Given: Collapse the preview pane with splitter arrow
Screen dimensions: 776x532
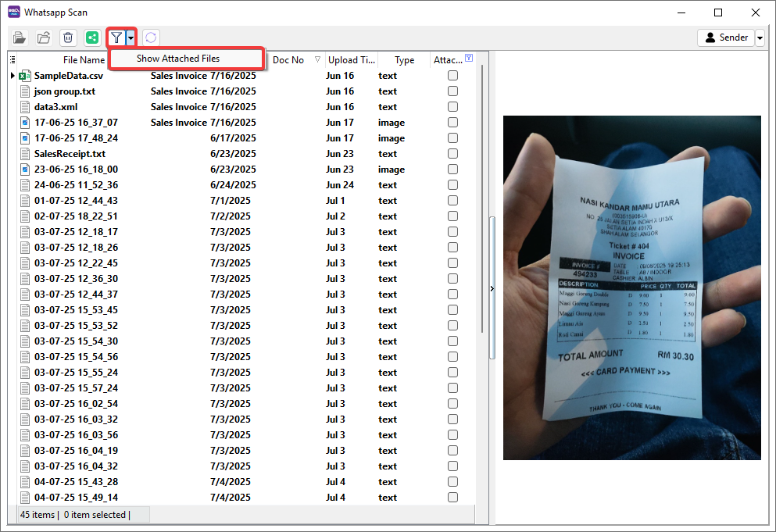Looking at the screenshot, I should pyautogui.click(x=492, y=288).
